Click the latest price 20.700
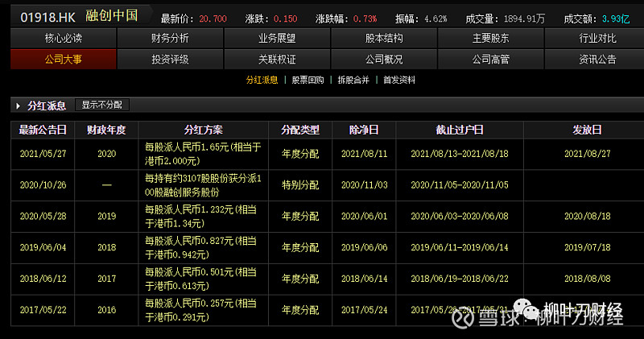 (213, 19)
